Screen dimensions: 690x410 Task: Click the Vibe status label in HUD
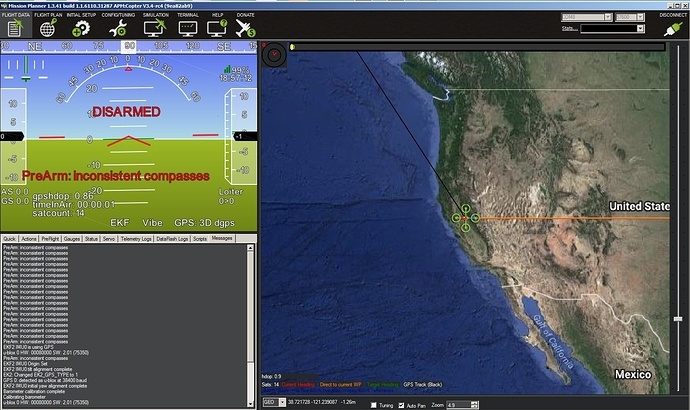(152, 223)
